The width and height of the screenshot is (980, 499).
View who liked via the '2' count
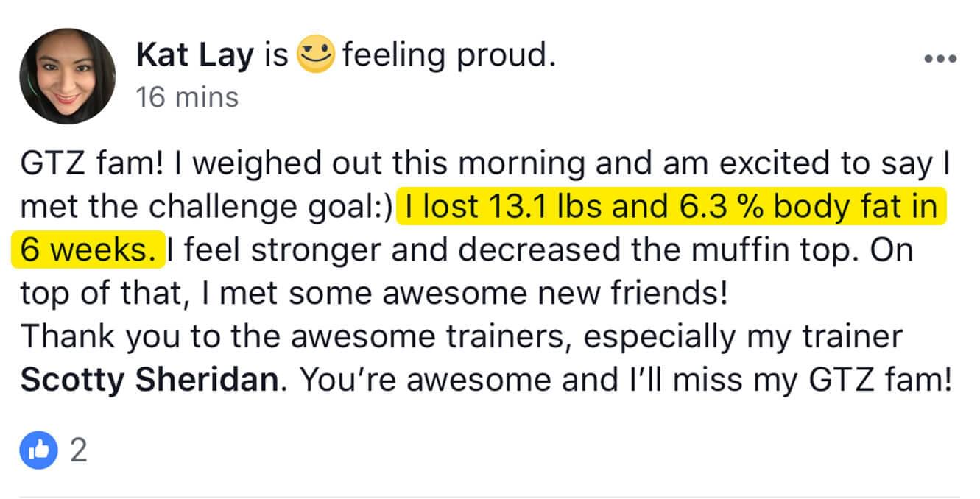[78, 450]
